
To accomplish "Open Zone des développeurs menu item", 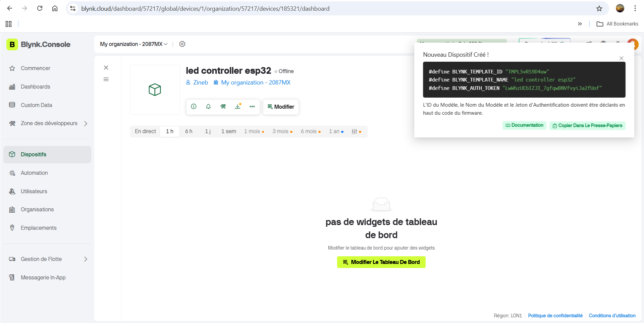I will [49, 123].
